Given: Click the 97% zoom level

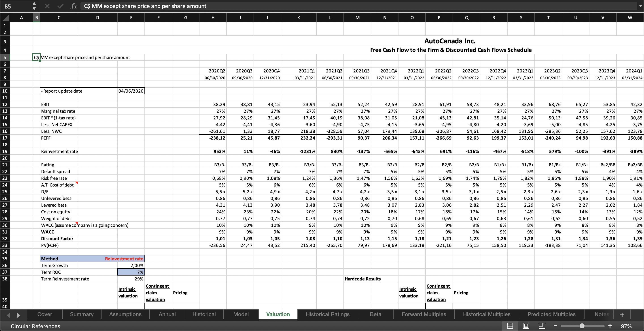Looking at the screenshot, I should 626,326.
